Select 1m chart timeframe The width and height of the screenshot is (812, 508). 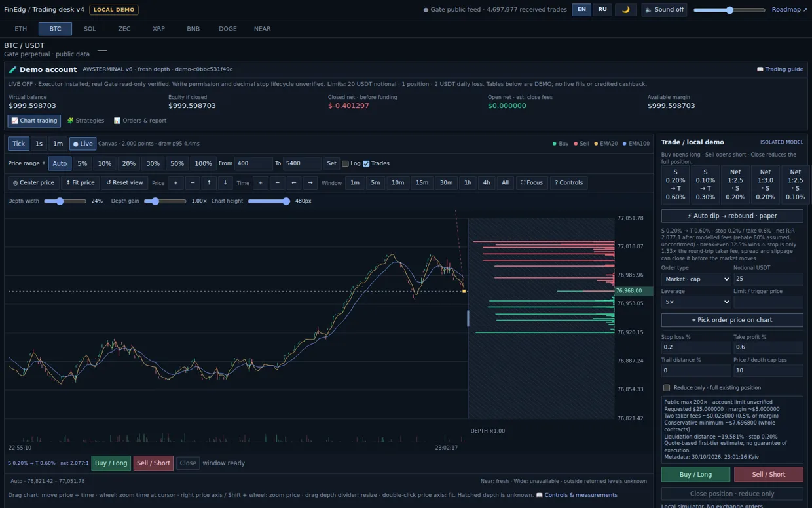click(58, 144)
